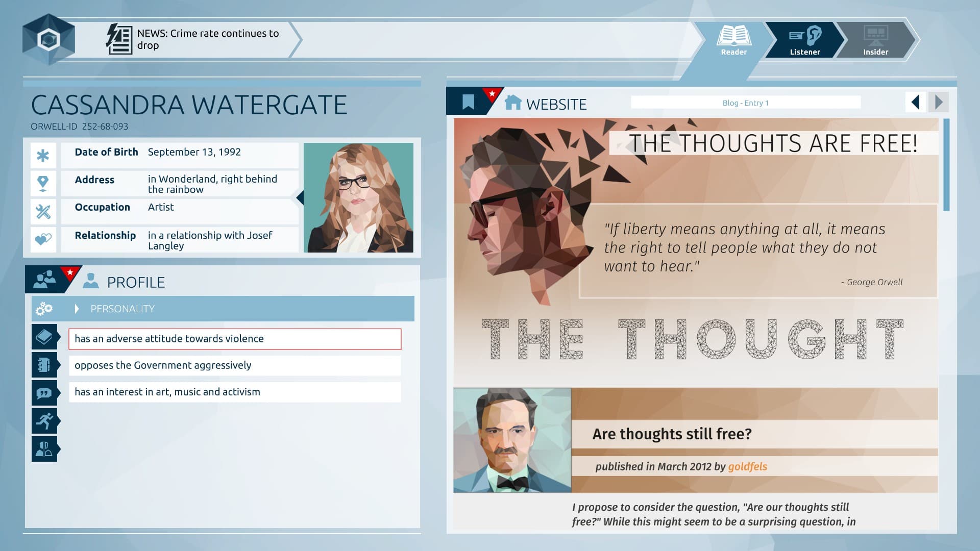Open the Insider tab

[x=875, y=38]
